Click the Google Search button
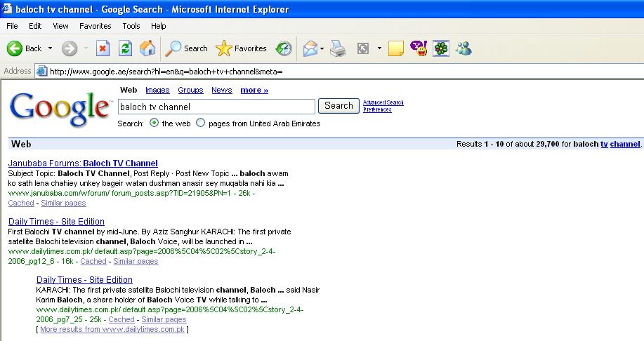The image size is (644, 341). [x=339, y=106]
